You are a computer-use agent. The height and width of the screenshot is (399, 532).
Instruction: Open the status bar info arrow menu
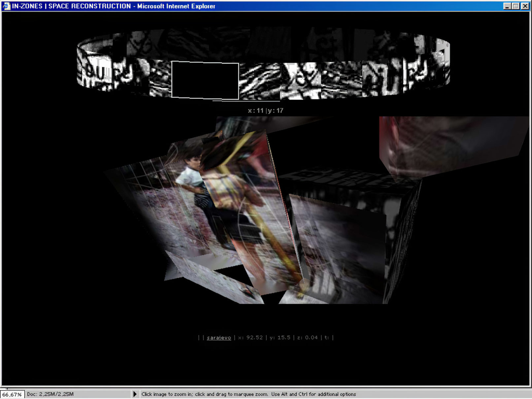(135, 394)
